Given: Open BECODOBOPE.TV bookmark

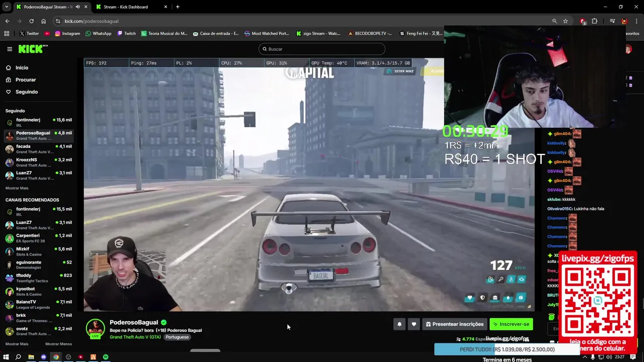Looking at the screenshot, I should click(370, 34).
